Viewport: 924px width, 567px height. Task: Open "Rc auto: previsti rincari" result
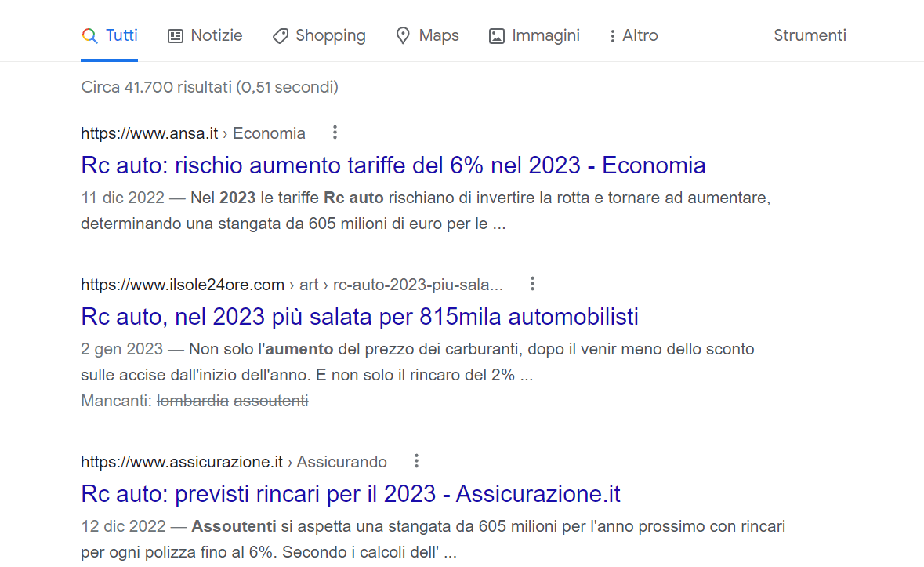point(350,494)
